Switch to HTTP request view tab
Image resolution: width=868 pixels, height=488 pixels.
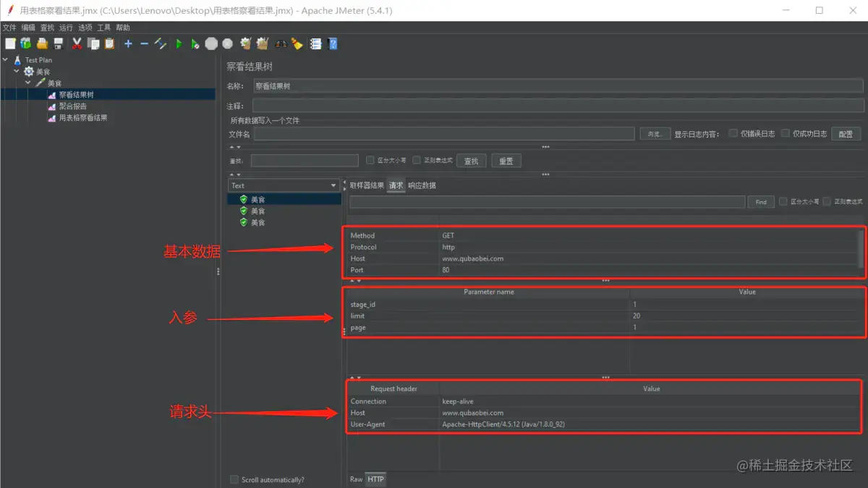(375, 479)
